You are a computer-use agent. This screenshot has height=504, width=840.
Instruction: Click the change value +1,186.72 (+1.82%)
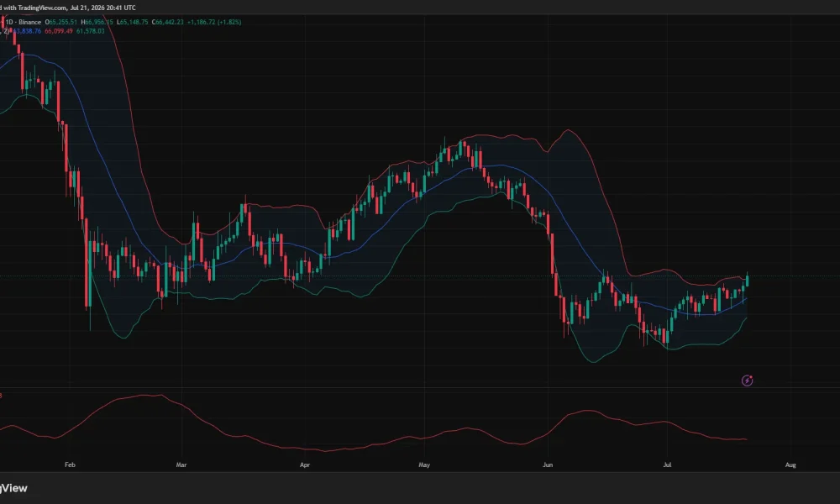[x=214, y=22]
